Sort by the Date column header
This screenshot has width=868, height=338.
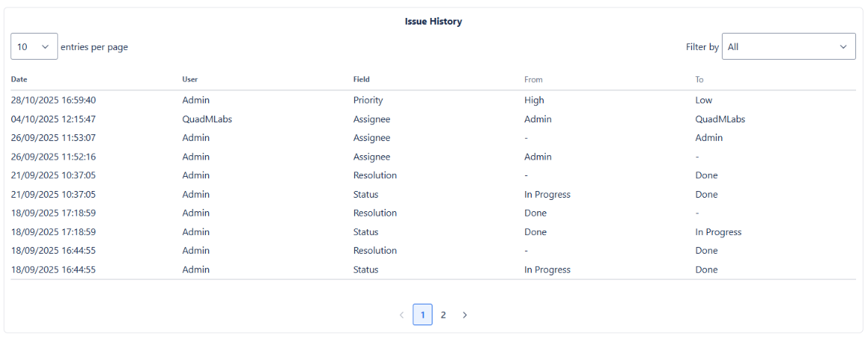(x=19, y=79)
